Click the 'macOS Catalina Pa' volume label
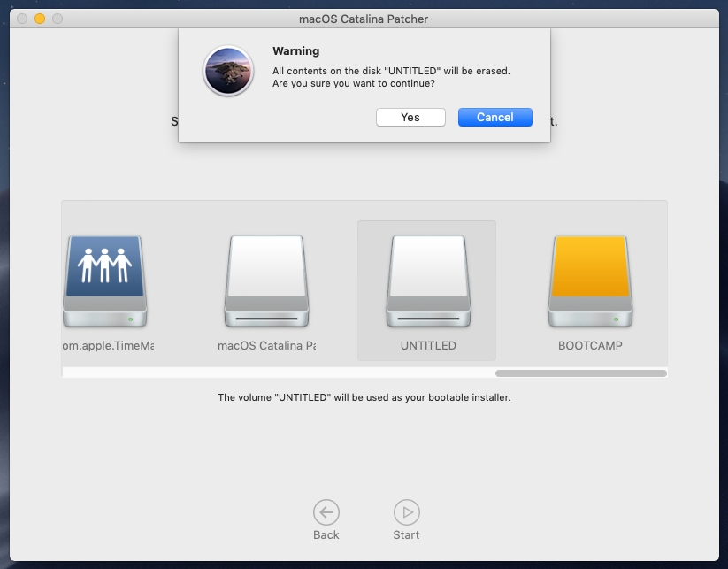Viewport: 728px width, 569px height. click(x=266, y=346)
